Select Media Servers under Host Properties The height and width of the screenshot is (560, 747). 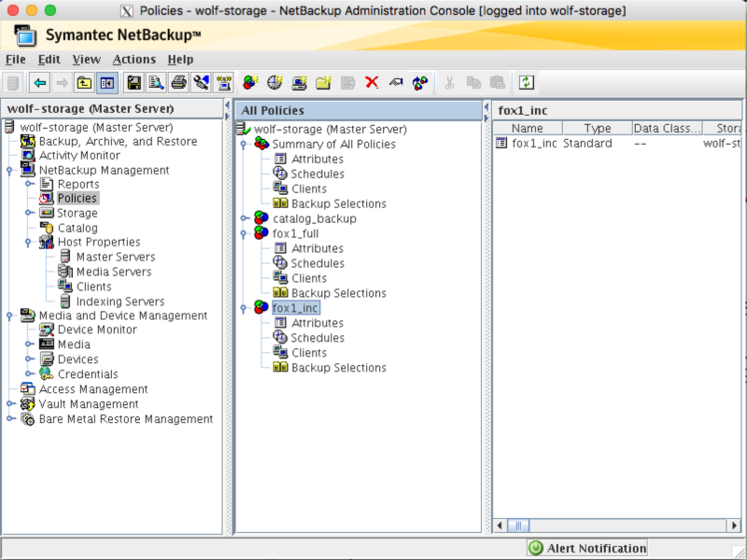[114, 272]
